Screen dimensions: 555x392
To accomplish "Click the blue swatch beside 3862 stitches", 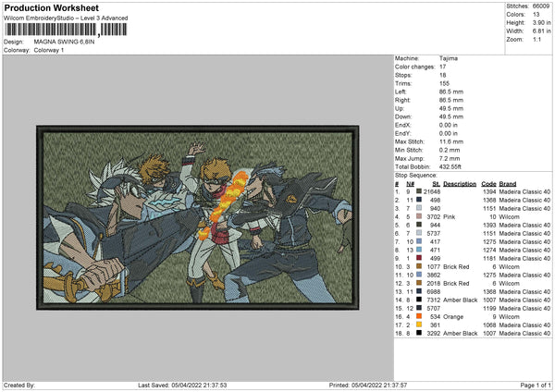I will (x=419, y=275).
